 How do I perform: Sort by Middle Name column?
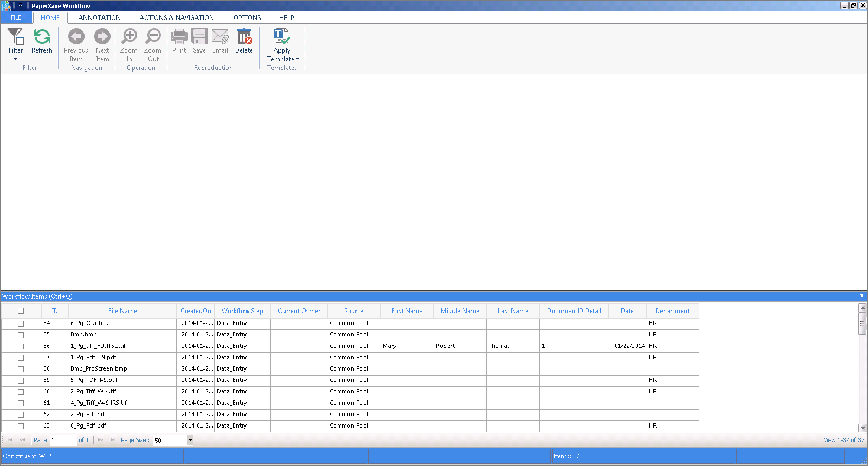click(459, 311)
